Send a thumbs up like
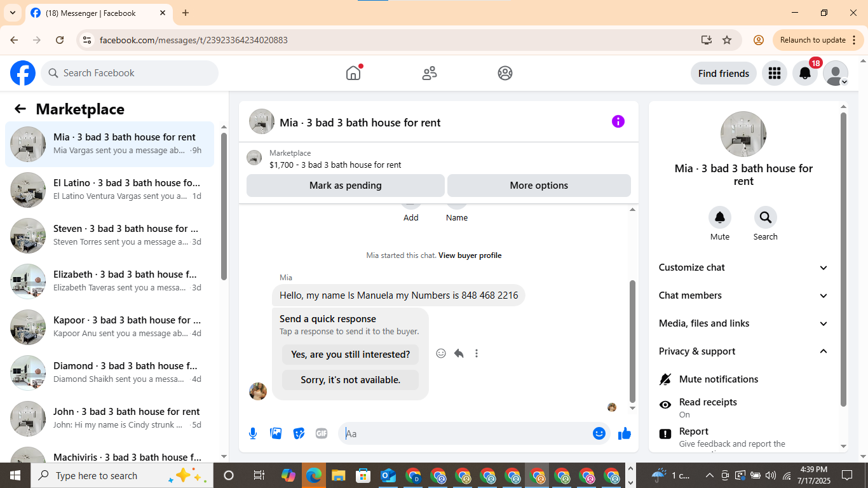The width and height of the screenshot is (868, 488). coord(625,433)
